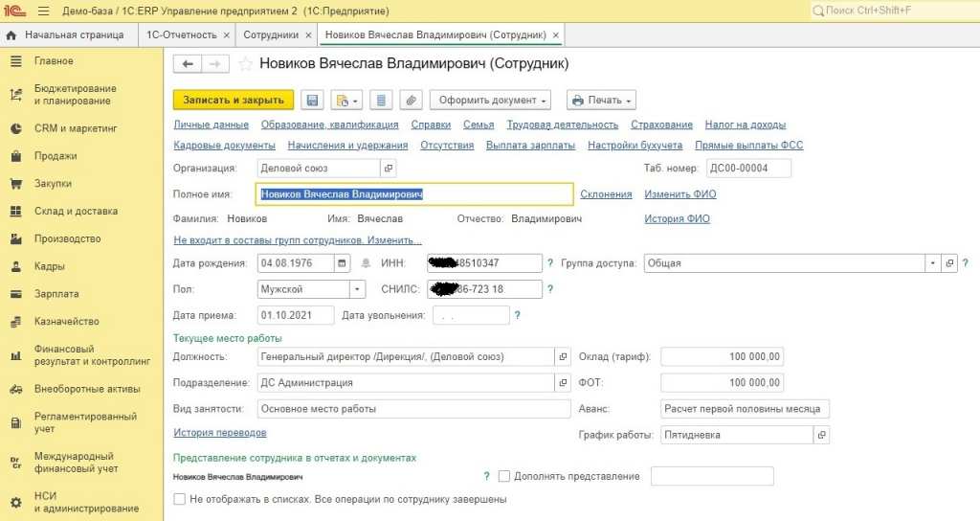Open the Личные данные link

[x=212, y=125]
